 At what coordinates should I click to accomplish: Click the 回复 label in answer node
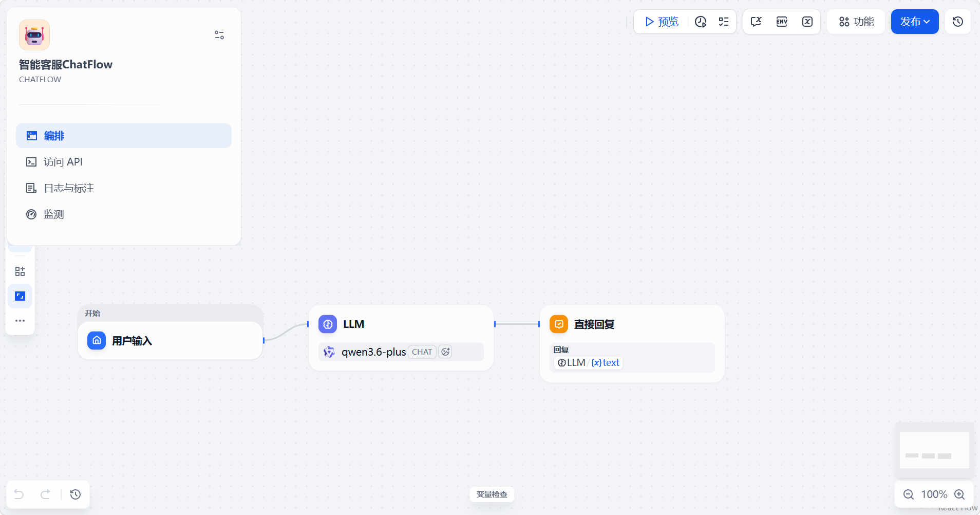click(561, 350)
